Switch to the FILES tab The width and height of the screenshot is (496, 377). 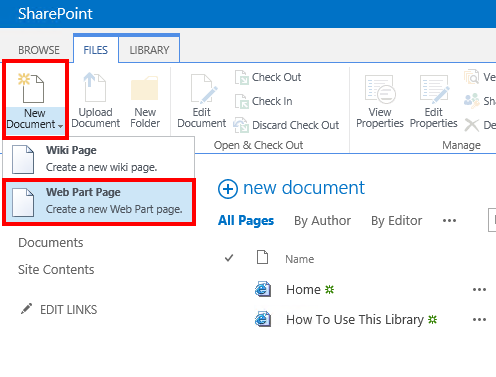click(x=96, y=50)
